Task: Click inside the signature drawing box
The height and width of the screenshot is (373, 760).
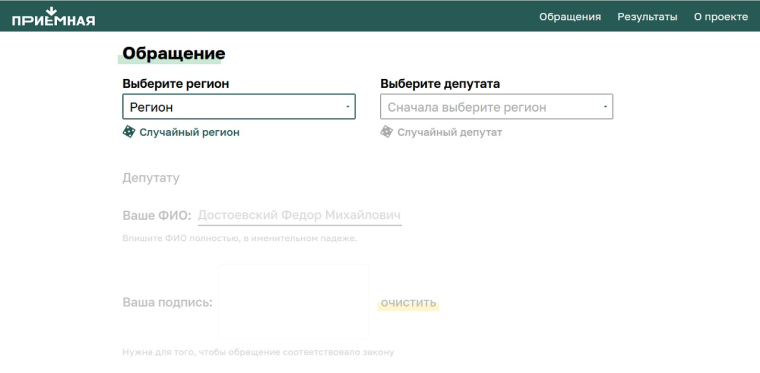Action: point(293,302)
